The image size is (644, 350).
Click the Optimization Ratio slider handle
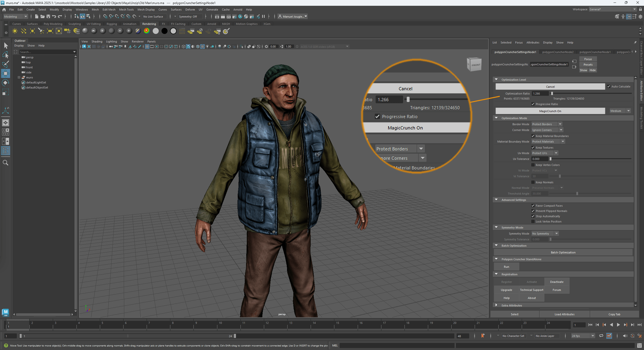[x=552, y=94]
